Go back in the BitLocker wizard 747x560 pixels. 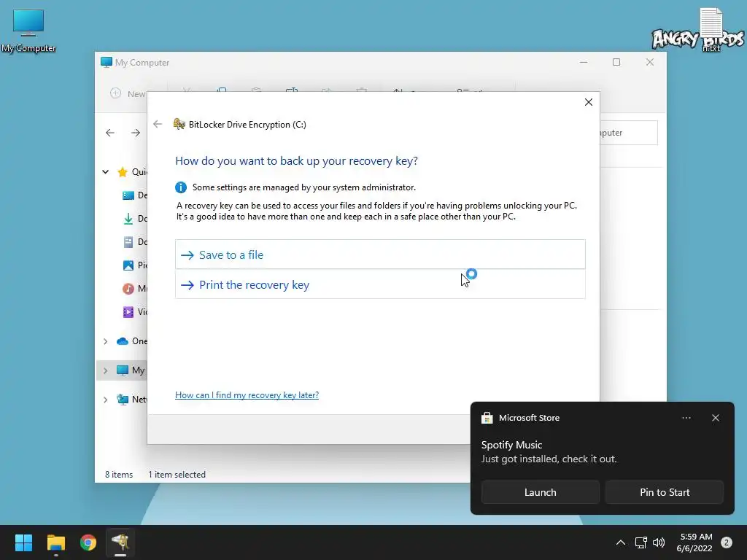(x=158, y=124)
